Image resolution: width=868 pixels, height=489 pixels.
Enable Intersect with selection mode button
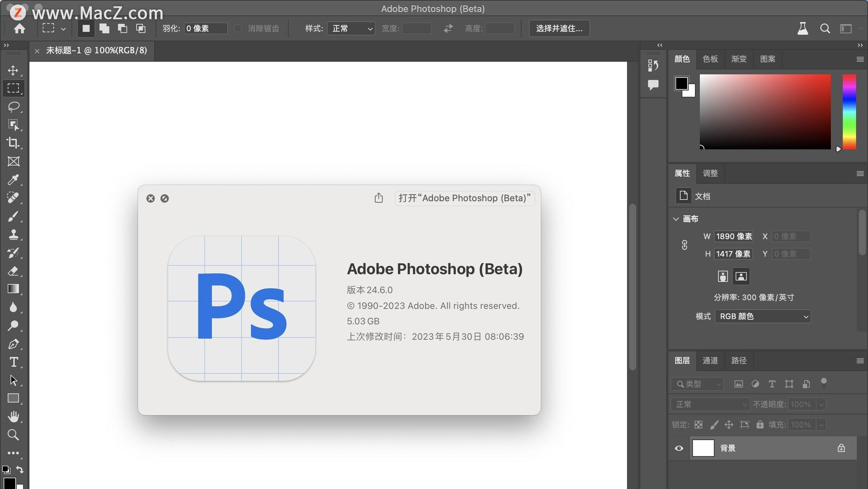pyautogui.click(x=141, y=28)
